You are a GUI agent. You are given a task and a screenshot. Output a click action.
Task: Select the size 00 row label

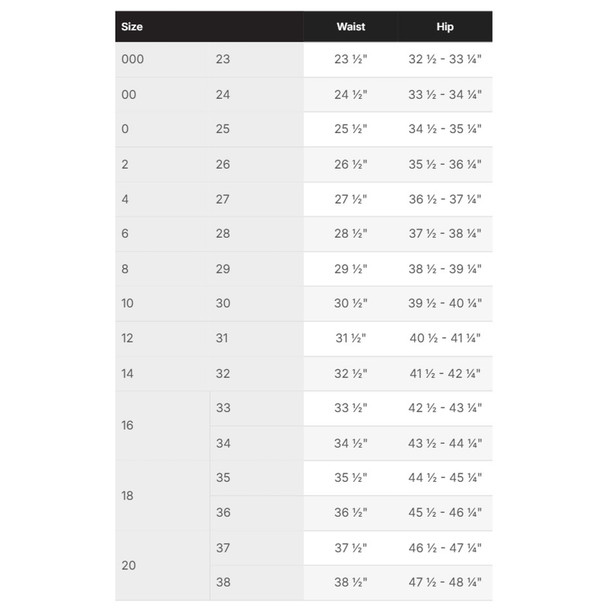(130, 95)
